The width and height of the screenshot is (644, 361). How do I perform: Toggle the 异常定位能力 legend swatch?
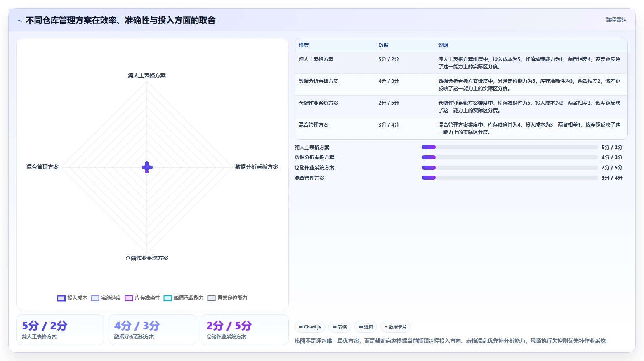click(211, 298)
